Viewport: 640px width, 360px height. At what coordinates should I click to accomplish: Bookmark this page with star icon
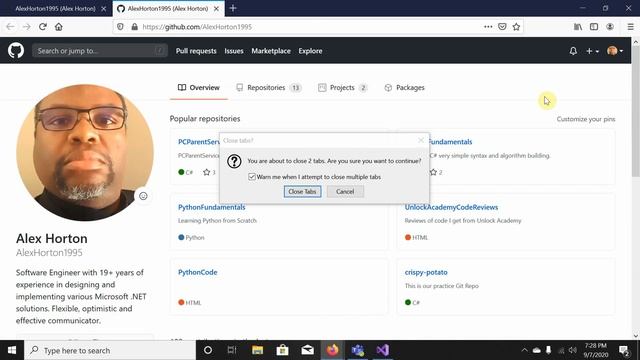pyautogui.click(x=516, y=27)
